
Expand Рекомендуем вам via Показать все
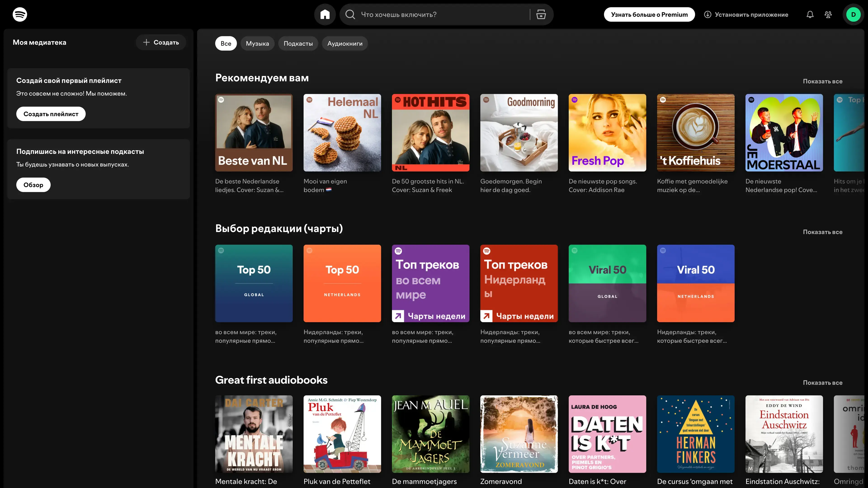pyautogui.click(x=823, y=81)
